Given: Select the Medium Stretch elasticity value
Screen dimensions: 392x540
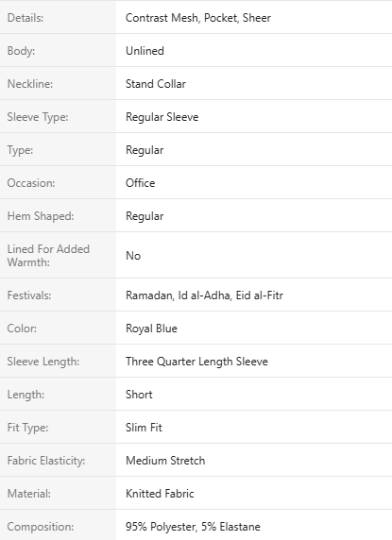Looking at the screenshot, I should point(165,461).
